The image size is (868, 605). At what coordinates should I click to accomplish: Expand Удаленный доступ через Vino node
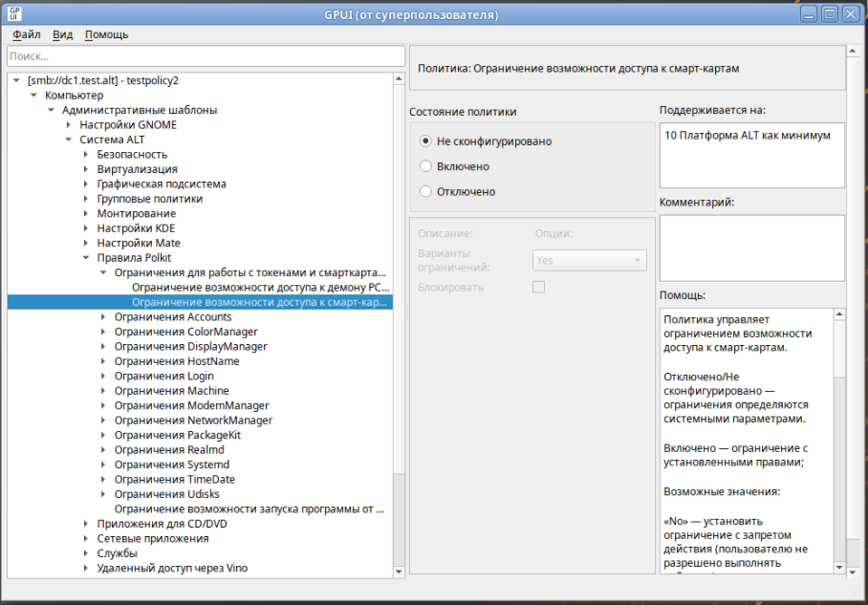click(86, 568)
